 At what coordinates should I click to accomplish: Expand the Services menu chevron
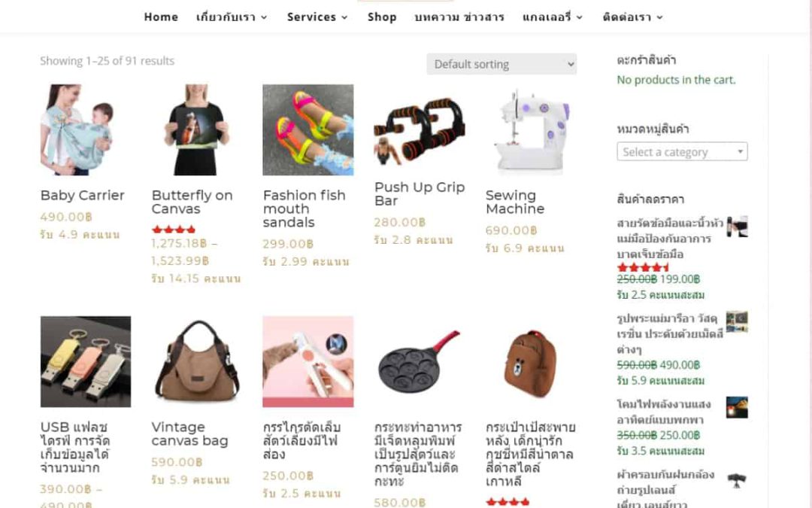(344, 17)
